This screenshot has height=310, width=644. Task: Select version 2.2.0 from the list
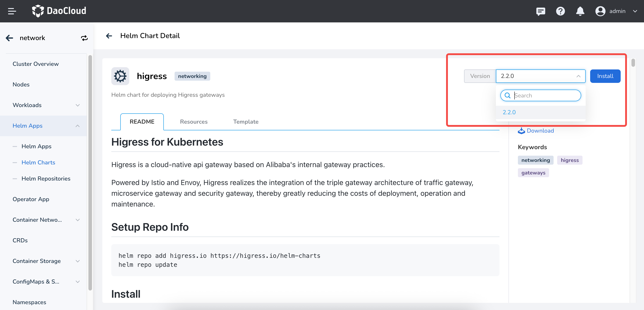(x=509, y=112)
